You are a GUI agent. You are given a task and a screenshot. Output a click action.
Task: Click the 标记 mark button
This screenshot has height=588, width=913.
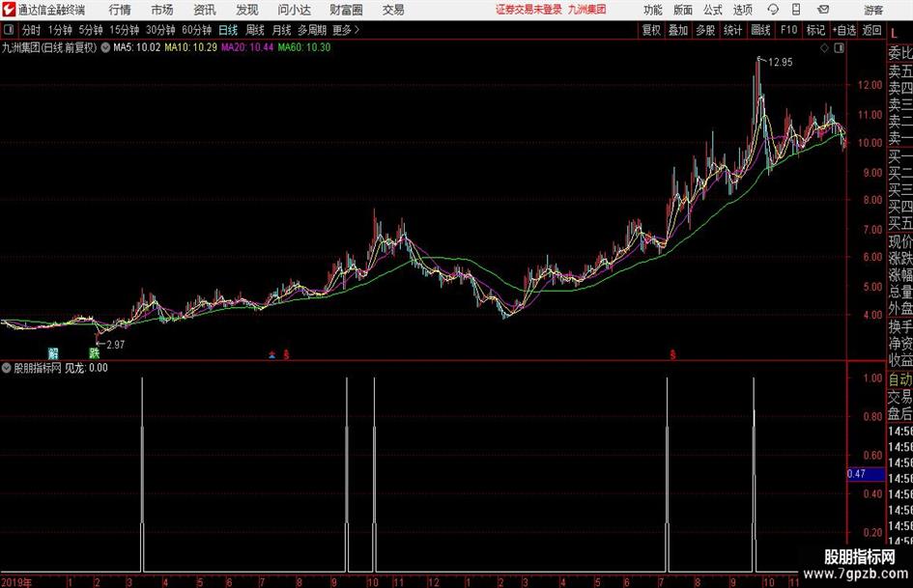pos(815,30)
